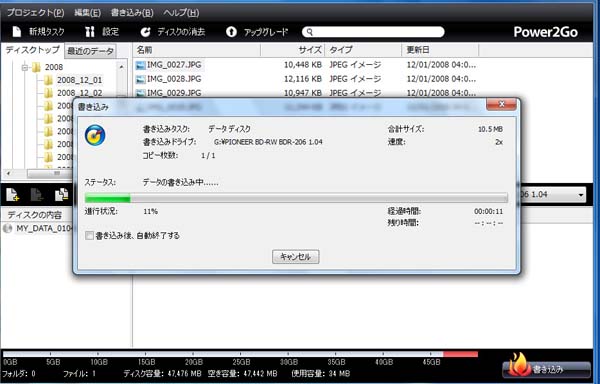Click the IMG_0027.JPG image file icon

tap(141, 65)
